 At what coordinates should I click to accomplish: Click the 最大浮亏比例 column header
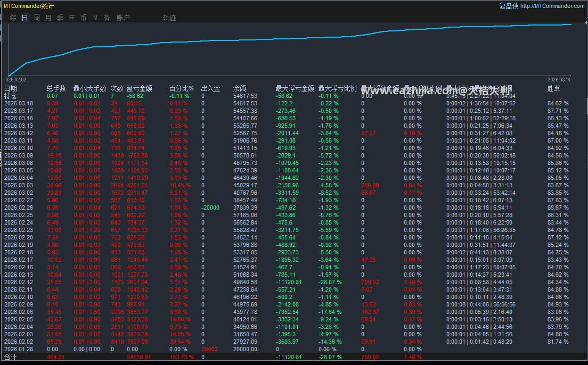click(x=337, y=88)
